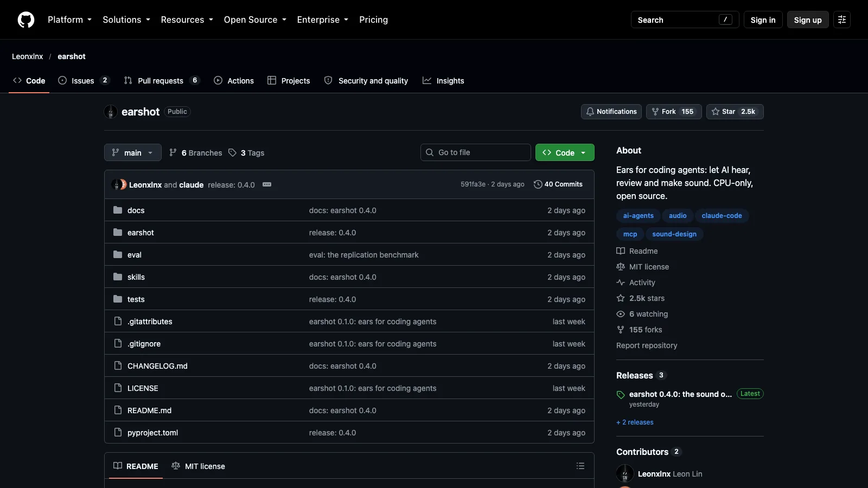Star the earshot repository
The image size is (868, 488).
(735, 112)
